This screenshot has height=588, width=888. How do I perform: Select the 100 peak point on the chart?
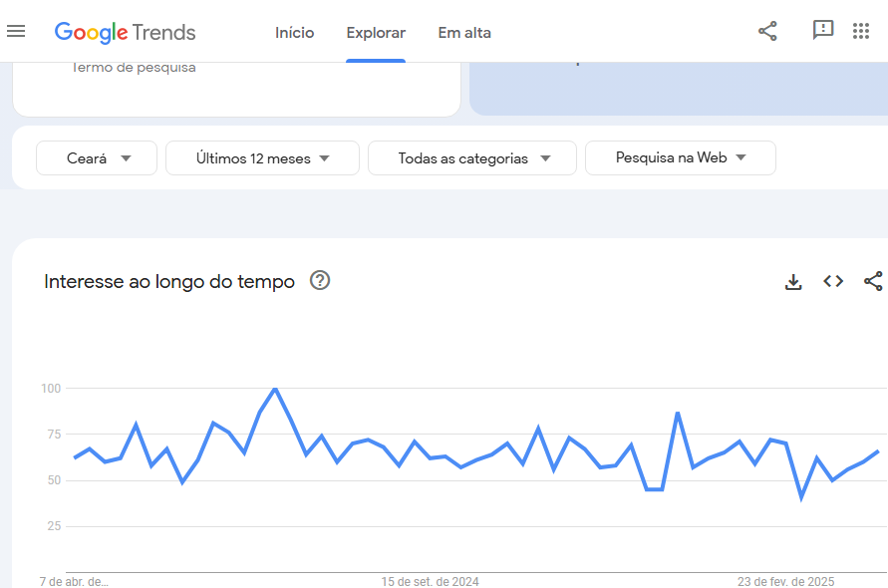point(275,389)
